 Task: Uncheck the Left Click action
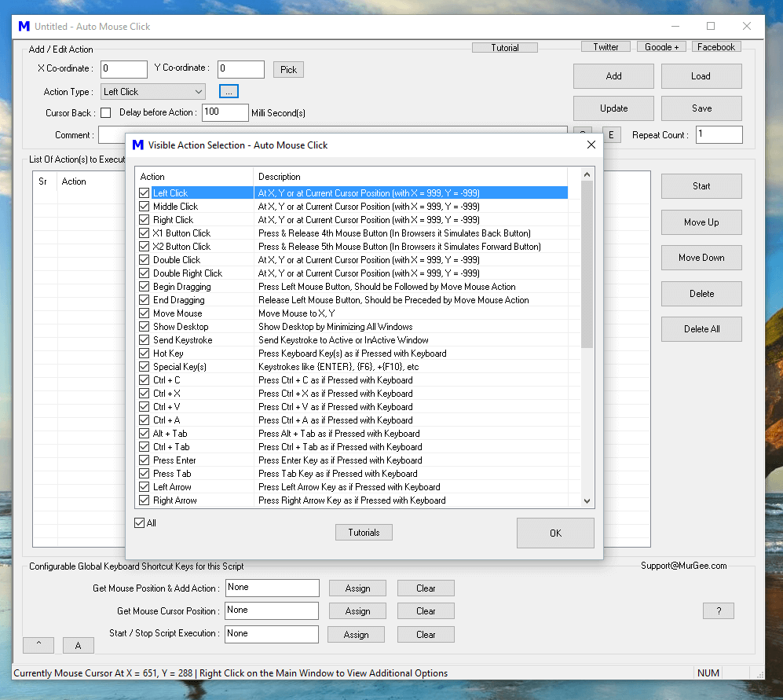pos(145,192)
